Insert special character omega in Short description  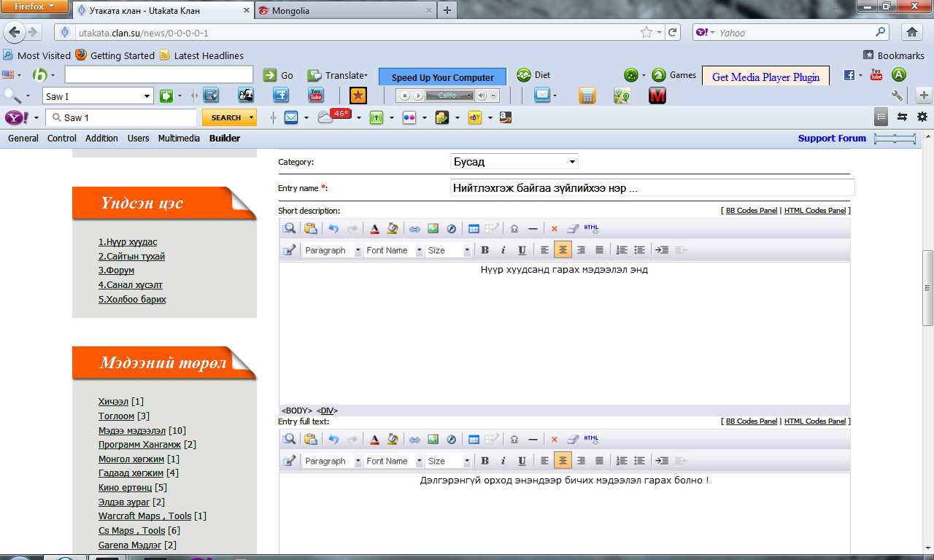pos(514,229)
